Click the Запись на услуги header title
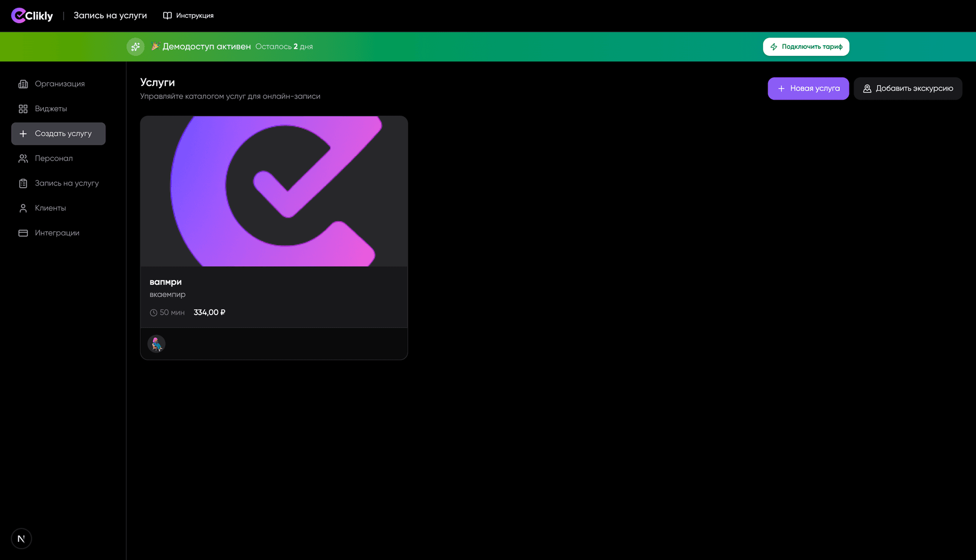The image size is (976, 560). click(110, 16)
